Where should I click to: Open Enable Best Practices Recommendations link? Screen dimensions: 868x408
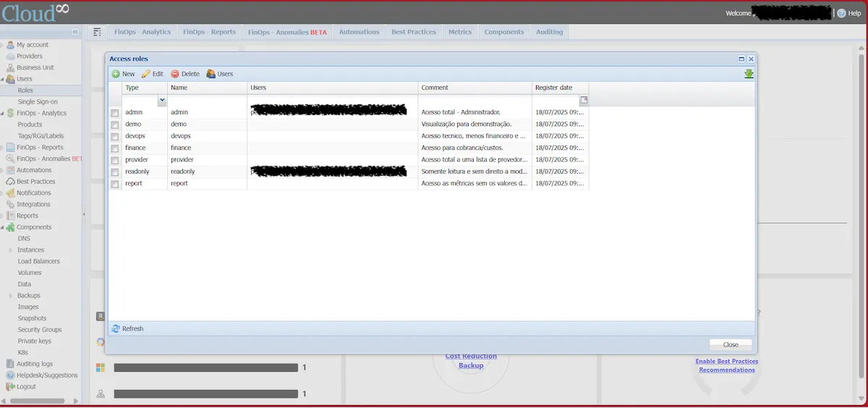(727, 365)
